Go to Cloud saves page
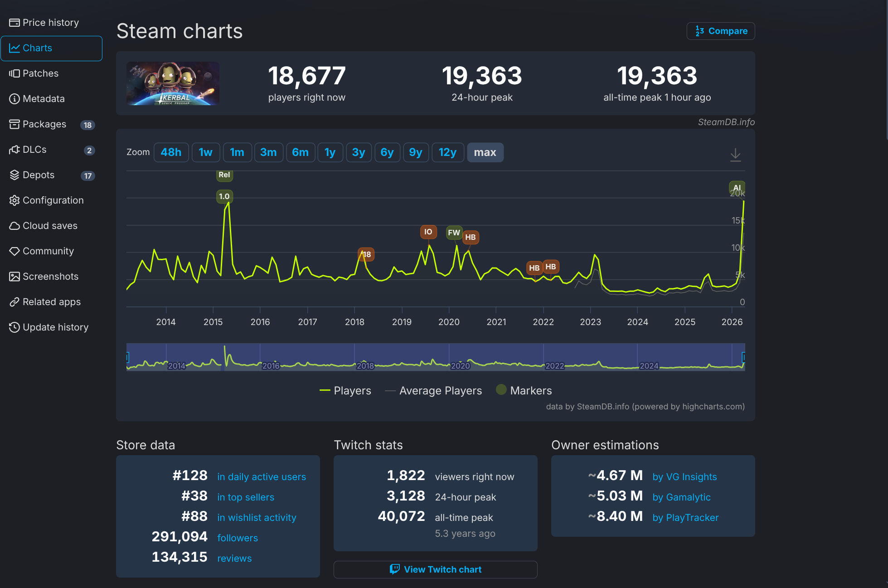The width and height of the screenshot is (888, 588). (x=50, y=226)
